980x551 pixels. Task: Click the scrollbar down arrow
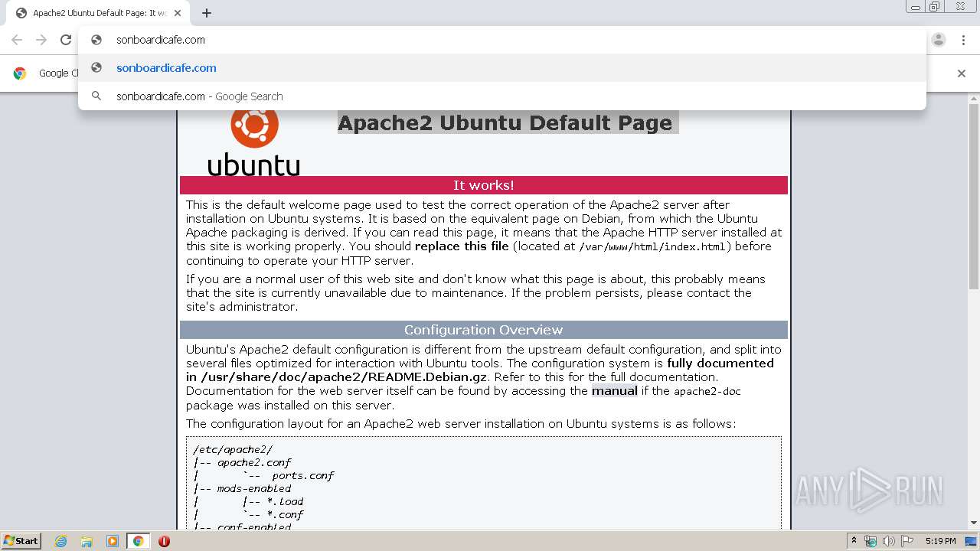974,523
